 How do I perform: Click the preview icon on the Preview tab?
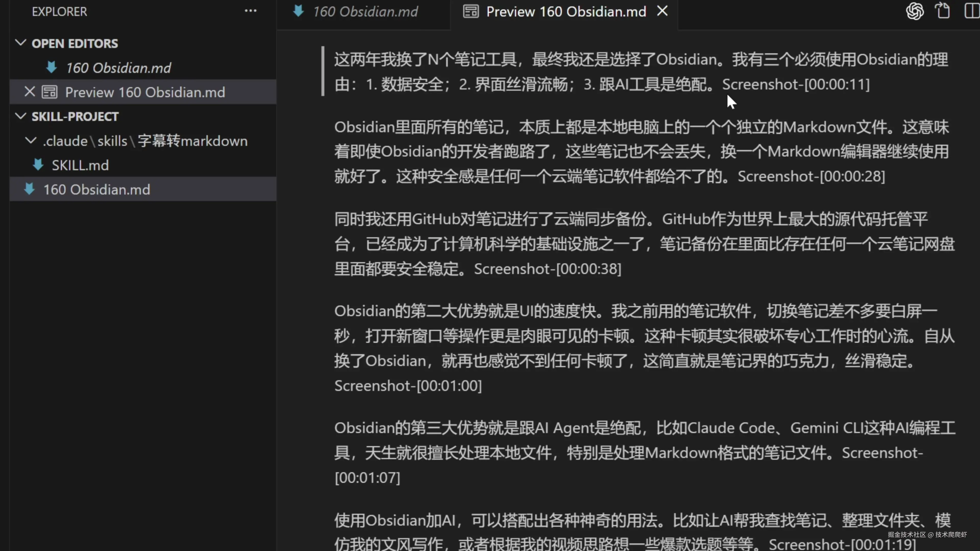471,11
